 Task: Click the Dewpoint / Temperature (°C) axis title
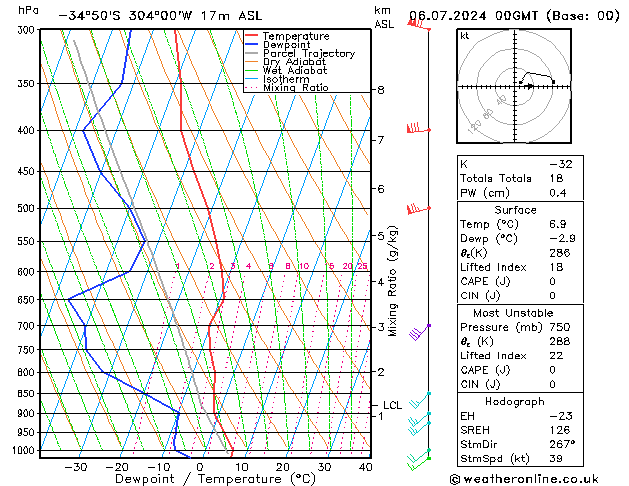pos(215,479)
